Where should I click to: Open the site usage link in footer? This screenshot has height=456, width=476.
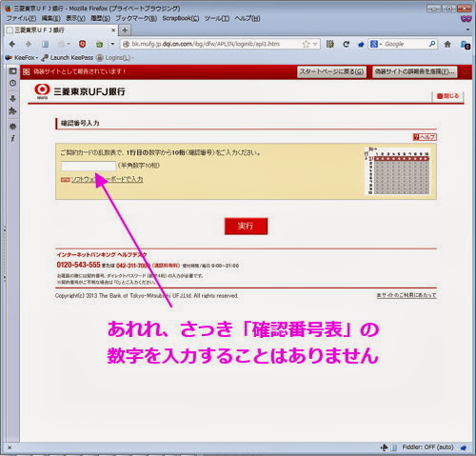click(x=407, y=295)
